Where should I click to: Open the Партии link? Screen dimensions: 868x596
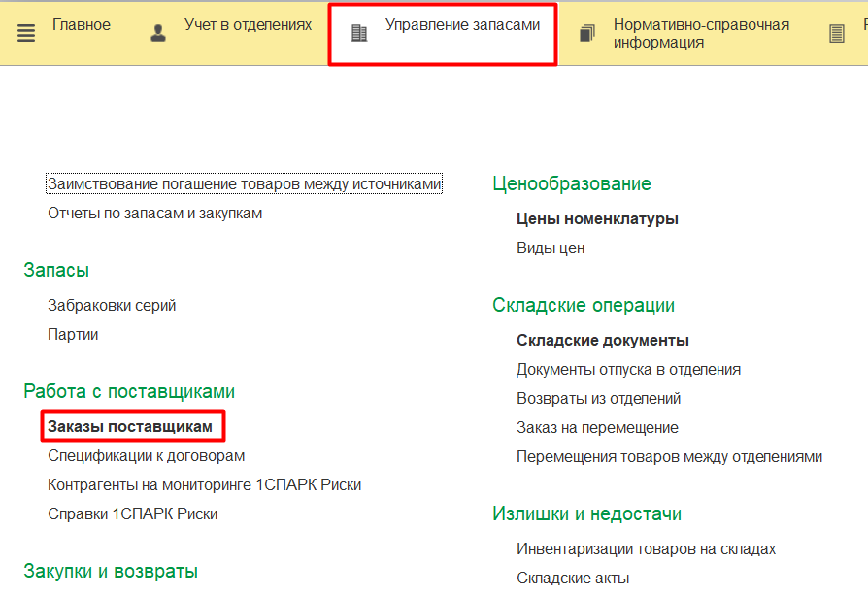click(x=73, y=334)
